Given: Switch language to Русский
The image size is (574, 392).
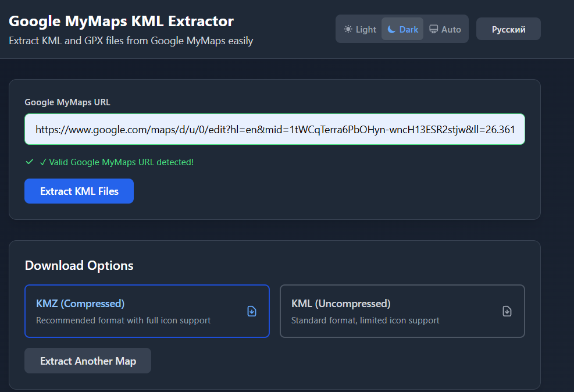Looking at the screenshot, I should pyautogui.click(x=508, y=29).
